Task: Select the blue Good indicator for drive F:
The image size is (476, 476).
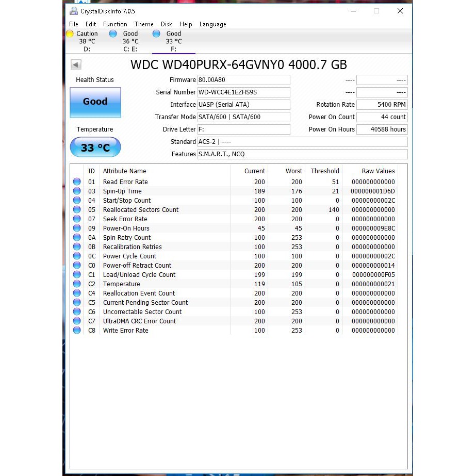Action: (156, 34)
